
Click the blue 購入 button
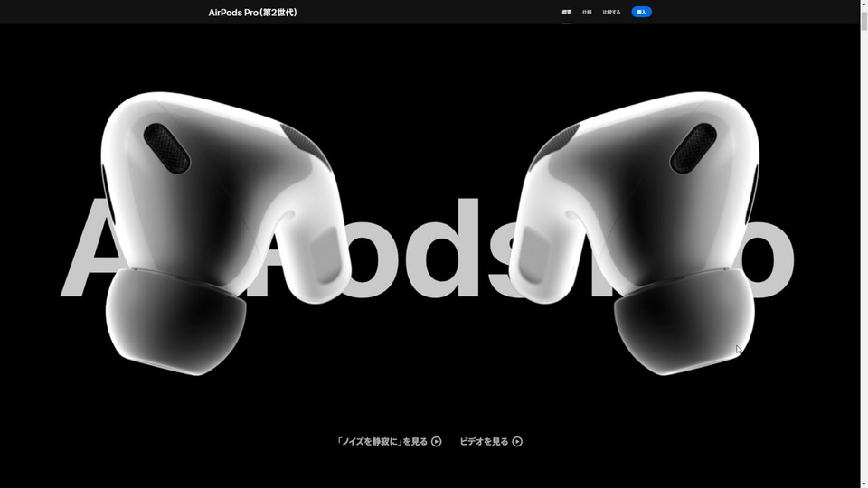coord(641,12)
